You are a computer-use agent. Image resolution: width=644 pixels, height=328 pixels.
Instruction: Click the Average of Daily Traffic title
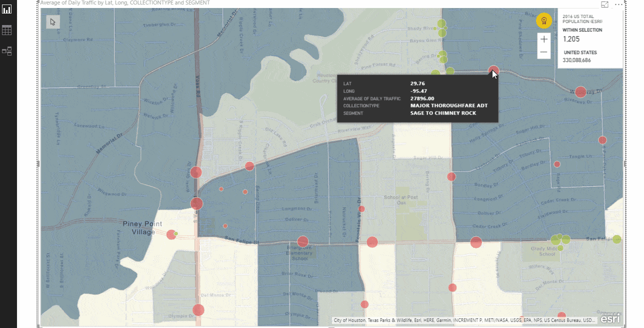(x=125, y=3)
